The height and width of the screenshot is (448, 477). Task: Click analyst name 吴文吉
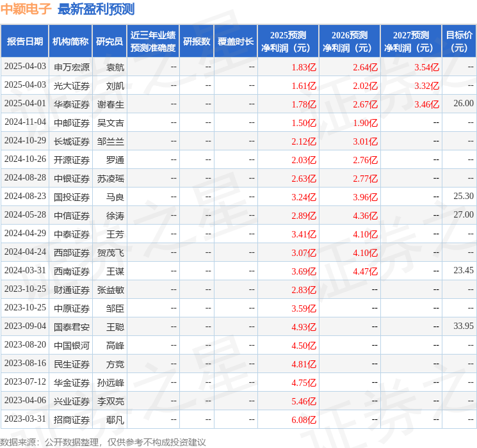coord(111,123)
